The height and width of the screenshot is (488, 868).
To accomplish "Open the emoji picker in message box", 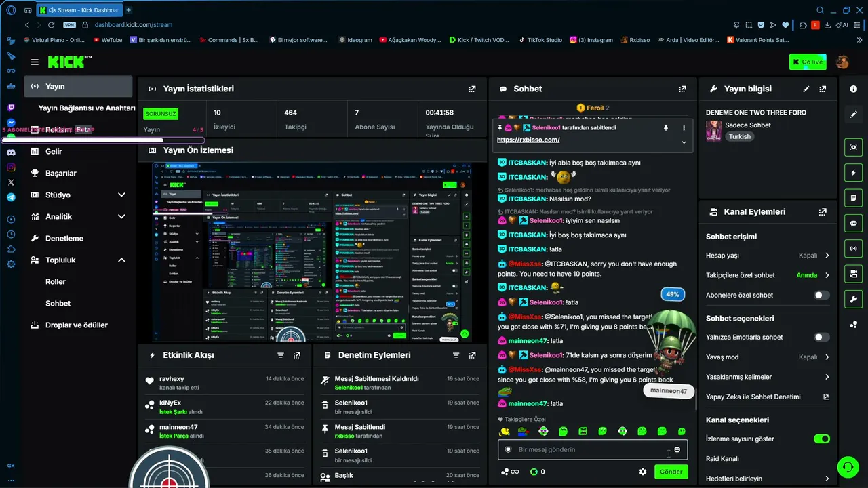I will (677, 449).
